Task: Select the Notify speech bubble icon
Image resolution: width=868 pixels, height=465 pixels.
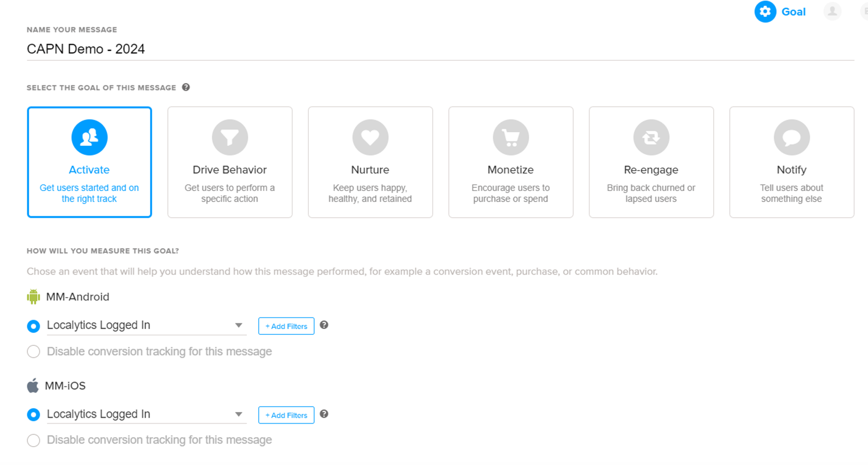Action: pyautogui.click(x=791, y=138)
